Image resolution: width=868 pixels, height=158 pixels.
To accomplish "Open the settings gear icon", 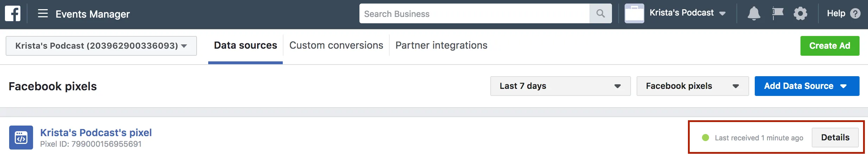I will point(800,14).
